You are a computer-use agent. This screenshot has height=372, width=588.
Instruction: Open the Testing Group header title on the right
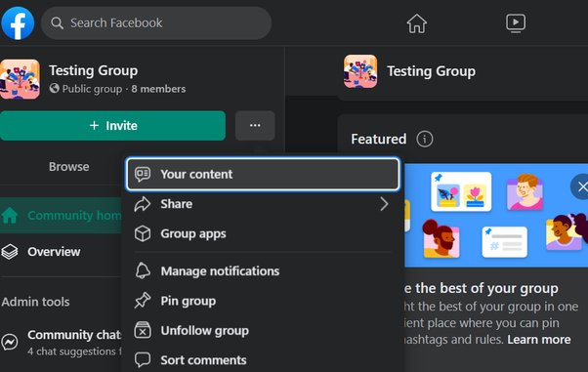(x=432, y=71)
